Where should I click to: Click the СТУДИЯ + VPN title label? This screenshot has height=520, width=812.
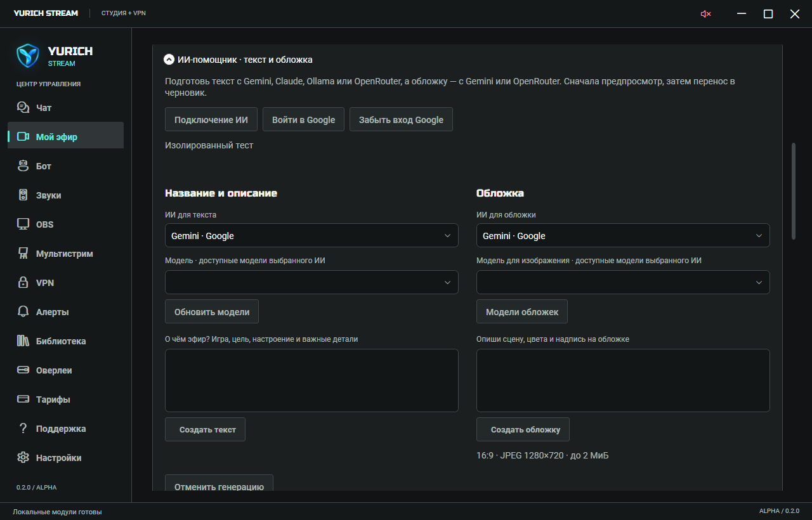(x=124, y=13)
